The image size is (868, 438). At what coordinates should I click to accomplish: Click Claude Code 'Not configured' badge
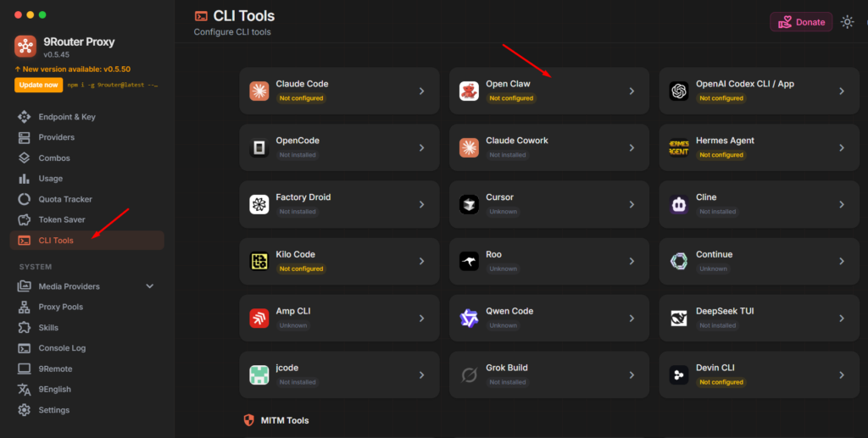pos(301,98)
